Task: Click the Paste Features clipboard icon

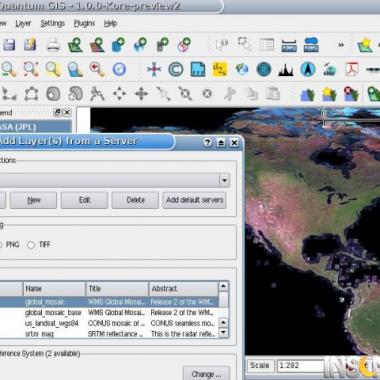Action: pyautogui.click(x=273, y=94)
